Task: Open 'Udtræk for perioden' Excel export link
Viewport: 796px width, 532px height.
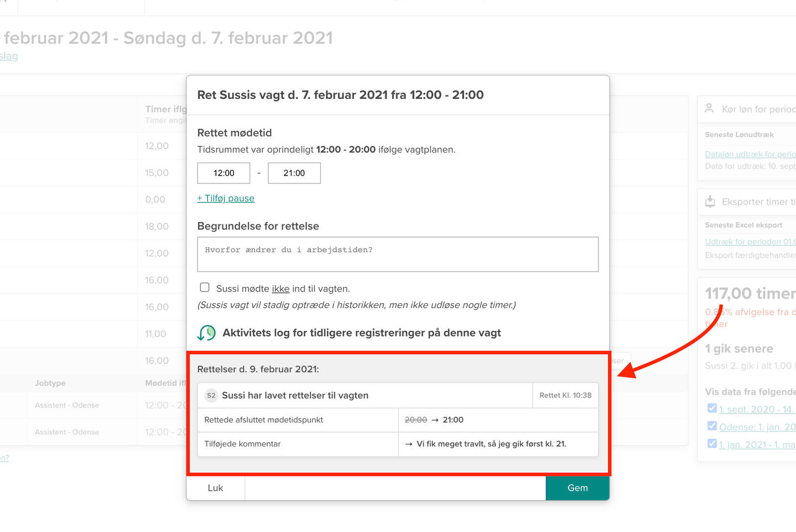Action: (750, 242)
